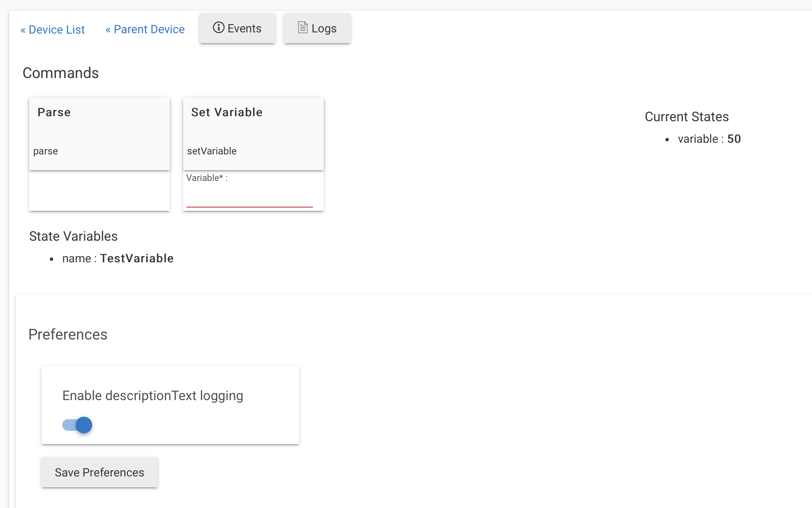Click the empty area below parse command
This screenshot has width=812, height=508.
pos(99,191)
